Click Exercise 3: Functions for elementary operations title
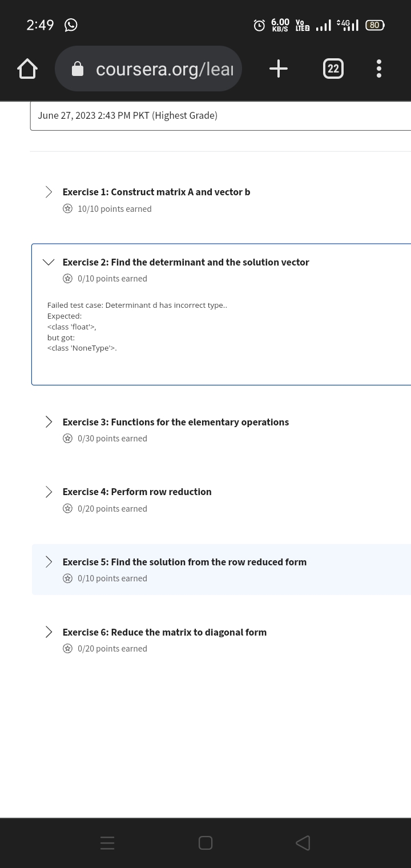 [176, 422]
